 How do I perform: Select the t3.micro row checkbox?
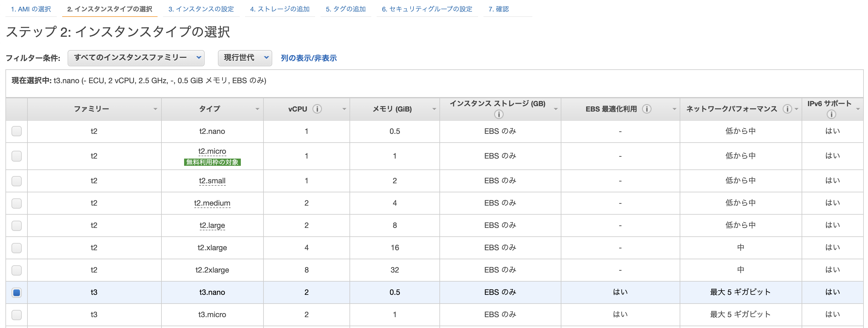point(17,314)
